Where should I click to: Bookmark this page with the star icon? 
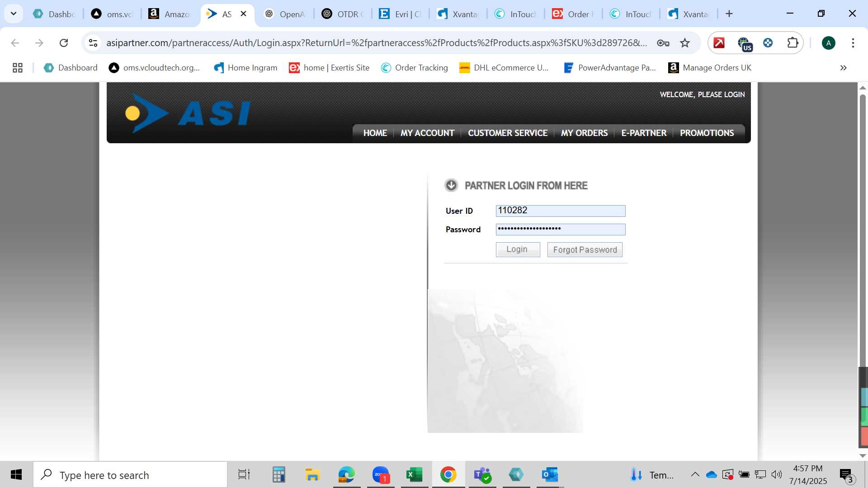click(x=685, y=43)
